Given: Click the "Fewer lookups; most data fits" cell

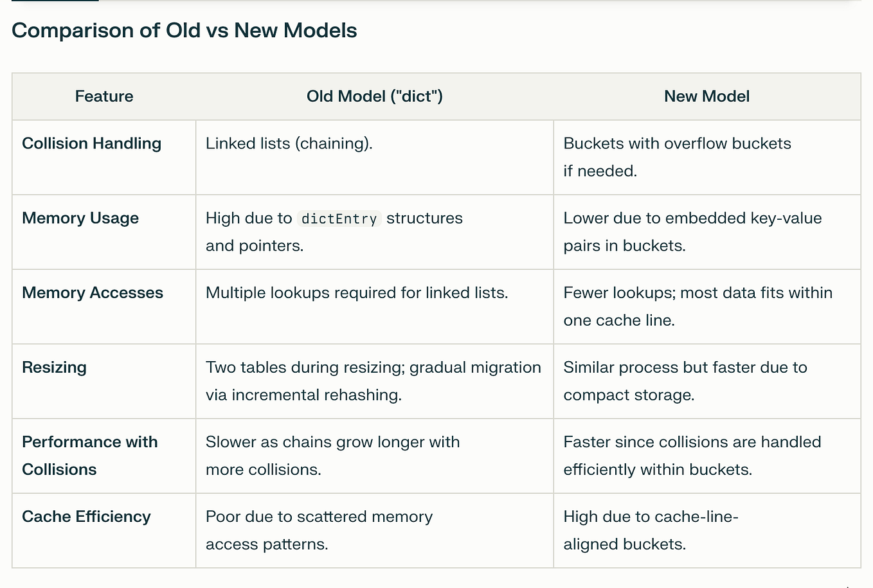Looking at the screenshot, I should 707,307.
